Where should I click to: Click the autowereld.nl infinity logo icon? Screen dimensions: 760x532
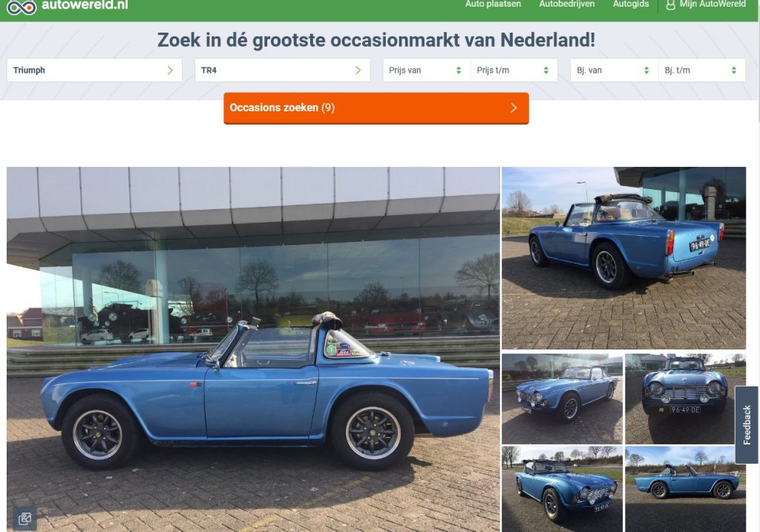click(x=22, y=7)
